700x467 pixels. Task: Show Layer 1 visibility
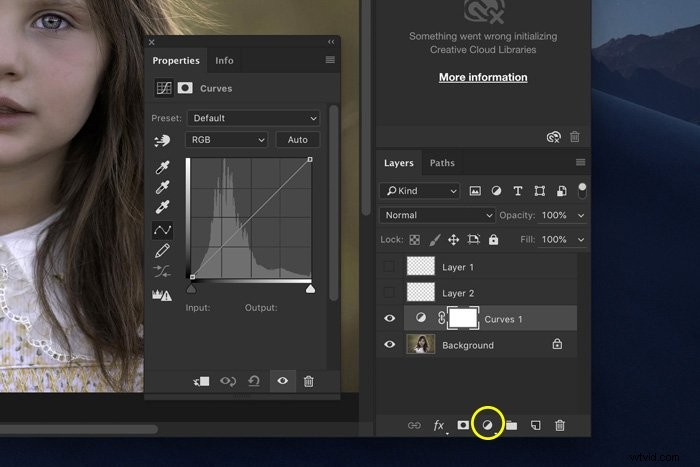389,267
